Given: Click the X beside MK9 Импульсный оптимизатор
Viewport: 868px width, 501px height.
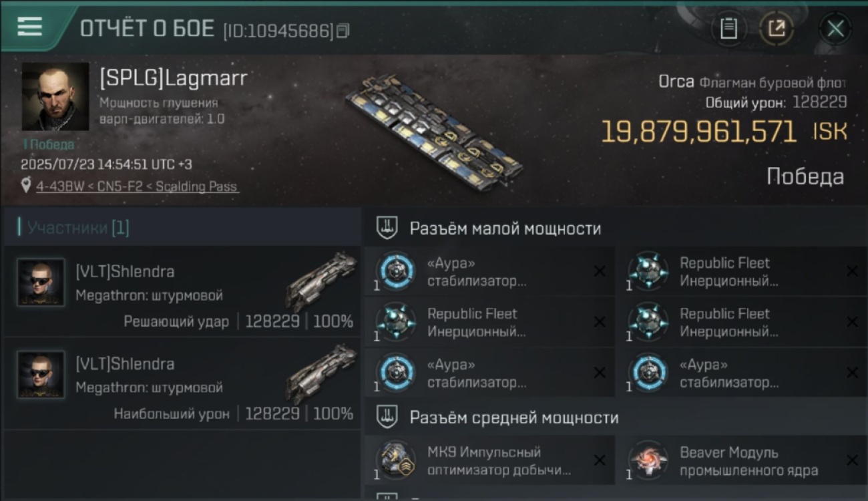Looking at the screenshot, I should (600, 460).
